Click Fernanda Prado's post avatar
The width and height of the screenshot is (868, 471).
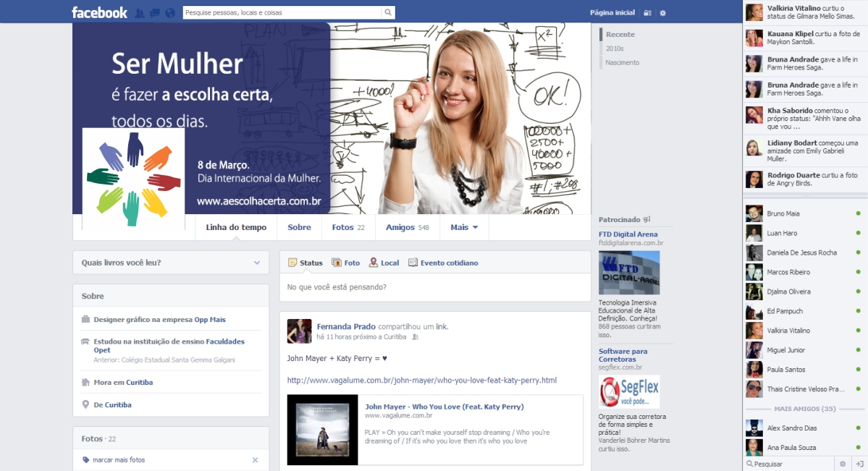pos(300,331)
